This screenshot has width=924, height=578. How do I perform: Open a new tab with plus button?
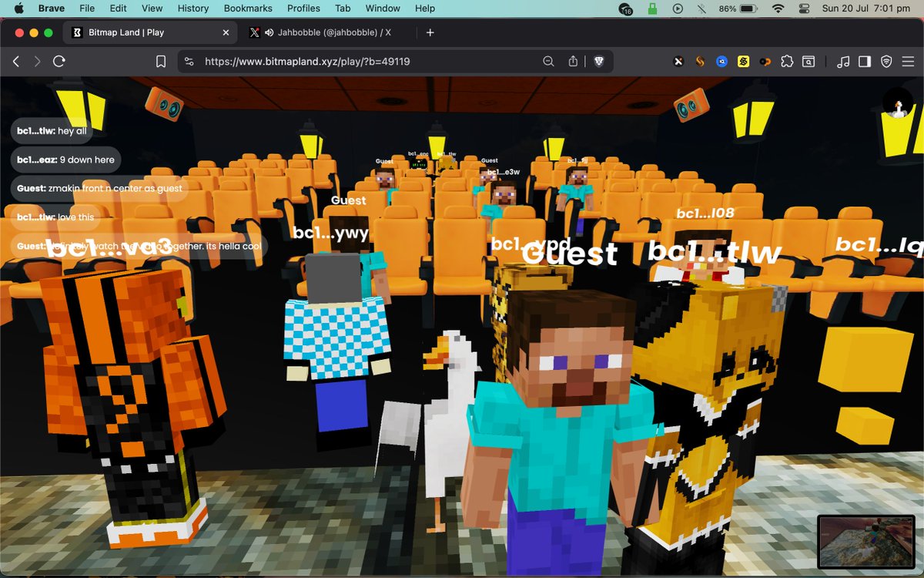(430, 32)
